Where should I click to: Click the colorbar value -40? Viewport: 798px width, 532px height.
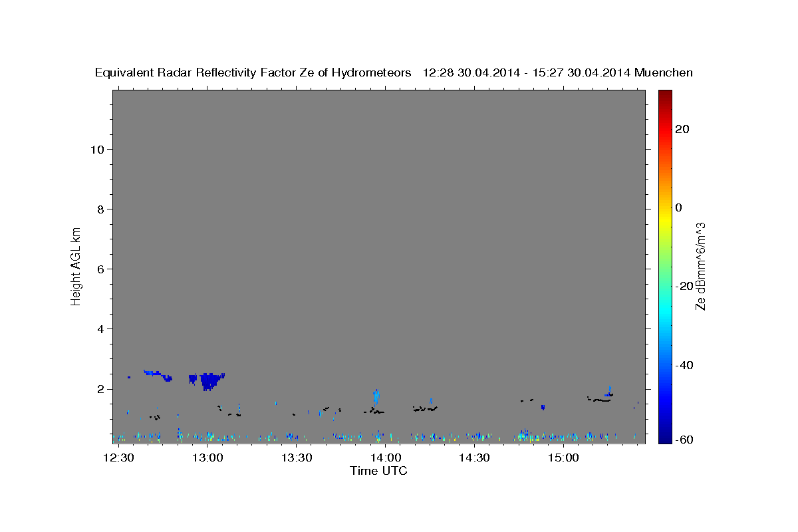pos(684,365)
